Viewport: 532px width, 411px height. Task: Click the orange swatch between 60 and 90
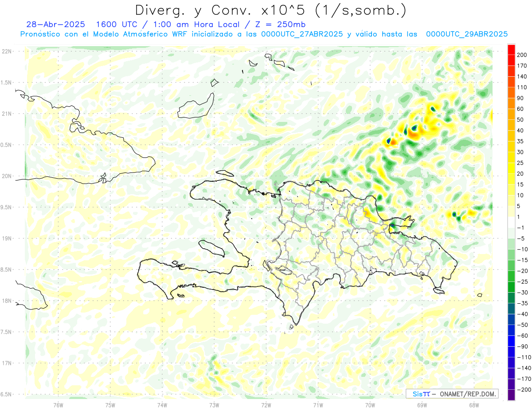pyautogui.click(x=511, y=103)
